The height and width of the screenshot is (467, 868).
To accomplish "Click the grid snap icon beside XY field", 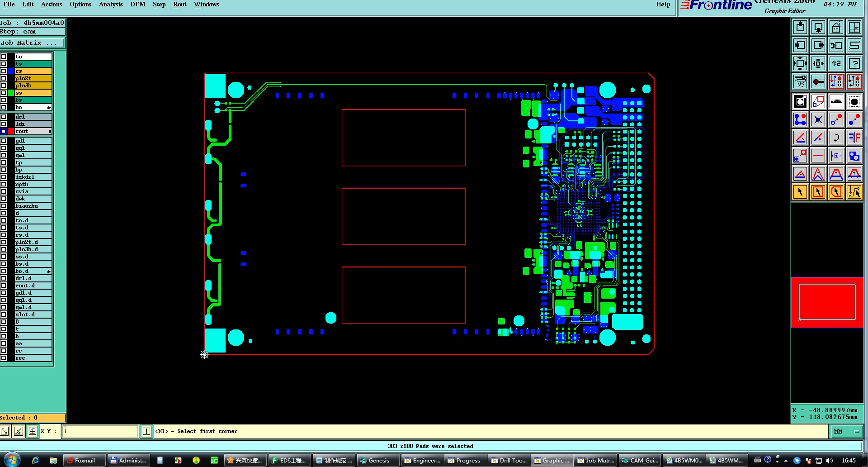I will point(33,431).
